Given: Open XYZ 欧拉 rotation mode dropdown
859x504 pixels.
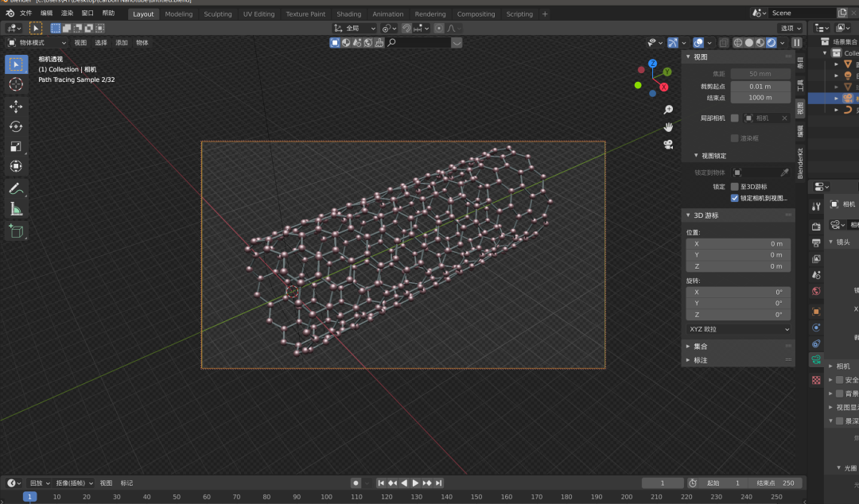Looking at the screenshot, I should [x=738, y=329].
